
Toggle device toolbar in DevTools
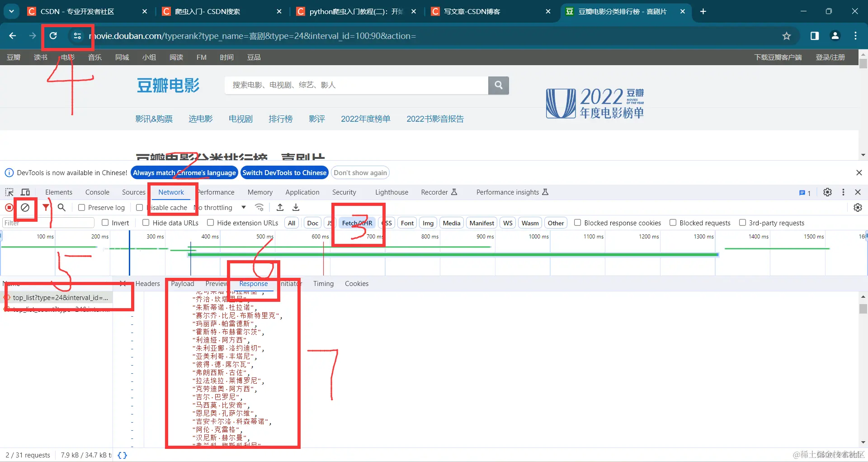[x=25, y=192]
